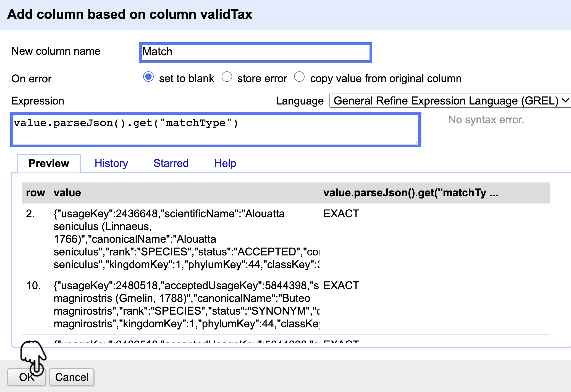The width and height of the screenshot is (571, 392).
Task: Click the 'row' column header
Action: click(x=35, y=193)
